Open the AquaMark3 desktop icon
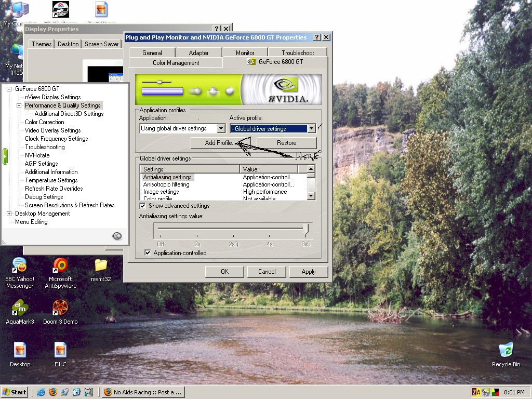The image size is (532, 399). (20, 308)
